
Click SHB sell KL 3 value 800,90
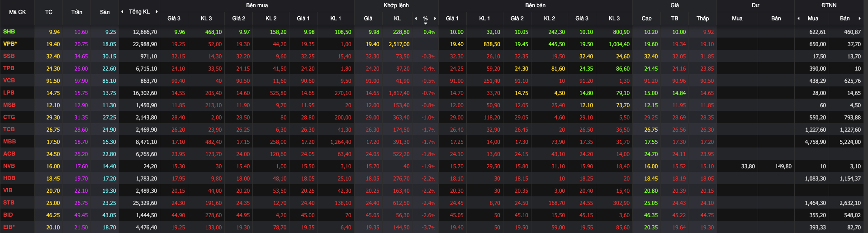click(x=621, y=32)
